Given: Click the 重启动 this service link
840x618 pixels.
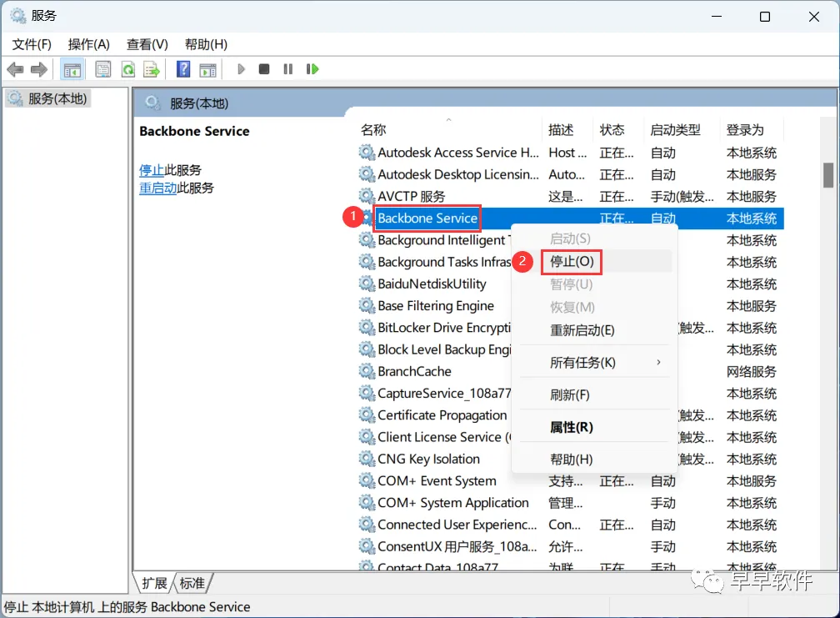Looking at the screenshot, I should pos(158,188).
